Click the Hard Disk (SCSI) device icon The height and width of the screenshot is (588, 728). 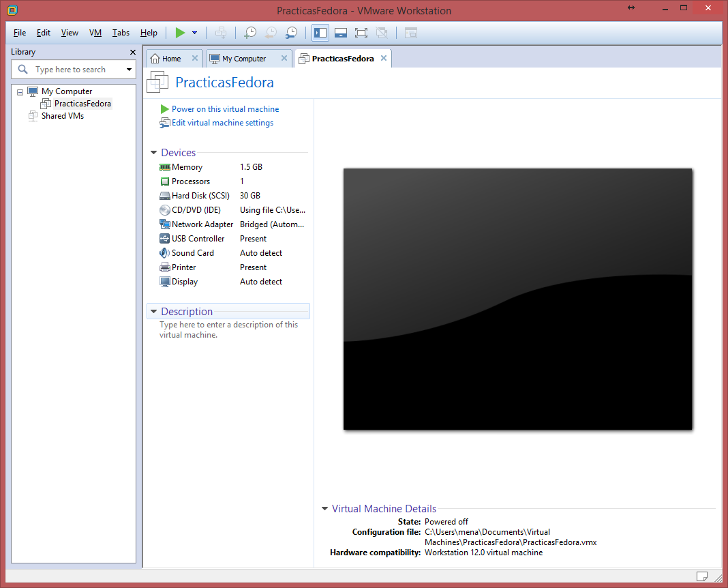(165, 196)
